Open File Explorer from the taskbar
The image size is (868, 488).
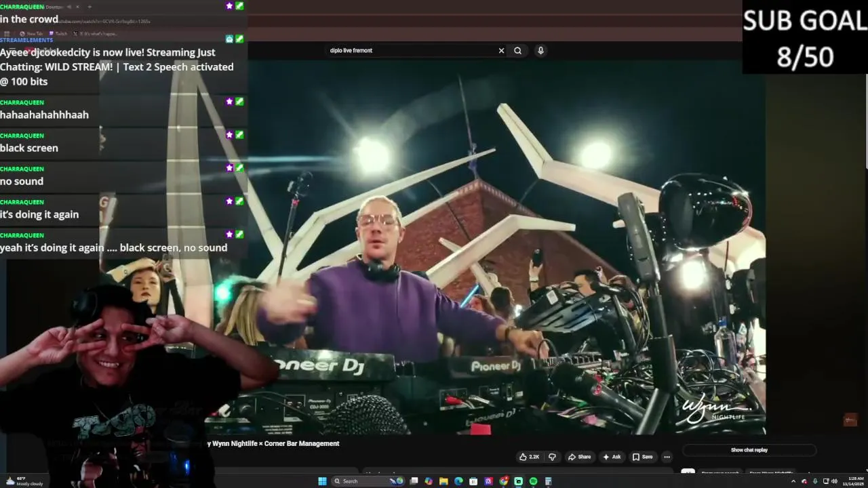pos(443,481)
